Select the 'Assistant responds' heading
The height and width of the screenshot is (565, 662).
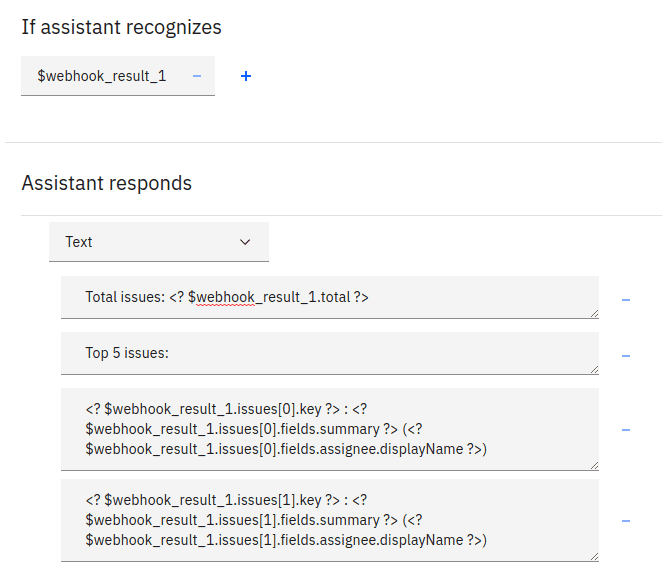point(107,183)
